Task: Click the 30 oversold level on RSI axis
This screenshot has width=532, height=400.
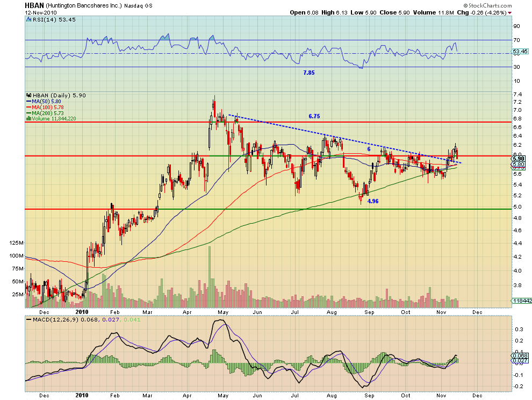Action: coord(516,67)
